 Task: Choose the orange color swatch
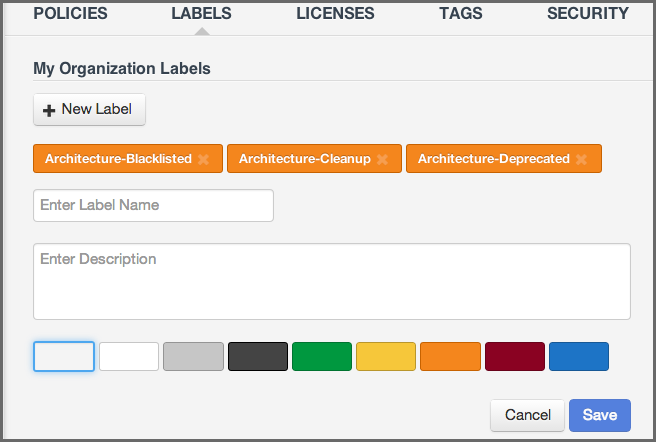451,356
